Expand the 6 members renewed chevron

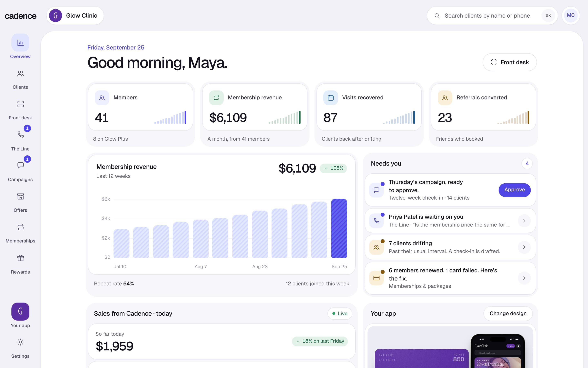[x=524, y=278]
